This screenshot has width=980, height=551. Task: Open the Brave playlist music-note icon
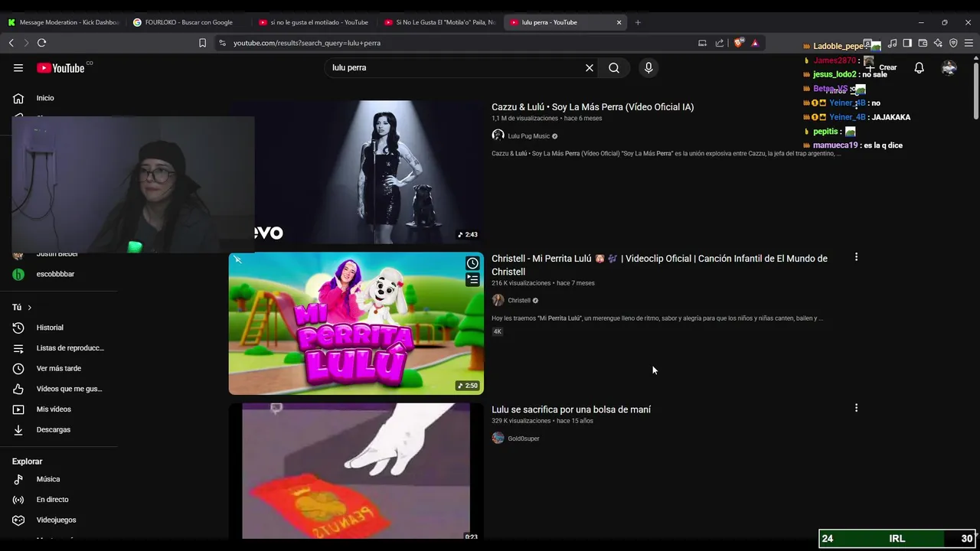[x=892, y=43]
